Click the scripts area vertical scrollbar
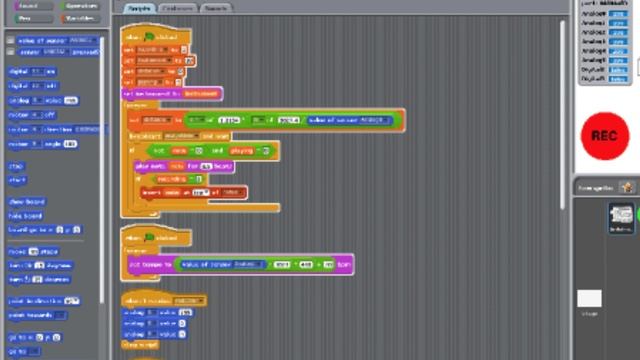This screenshot has width=640, height=360. click(563, 115)
